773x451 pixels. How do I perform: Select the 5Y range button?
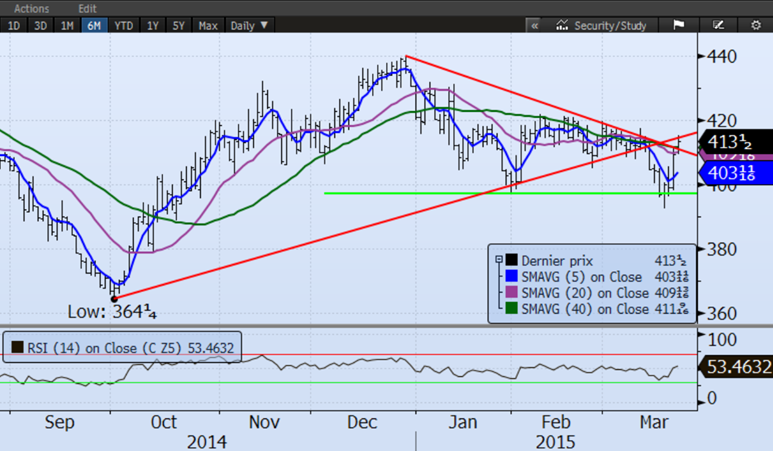[x=179, y=24]
